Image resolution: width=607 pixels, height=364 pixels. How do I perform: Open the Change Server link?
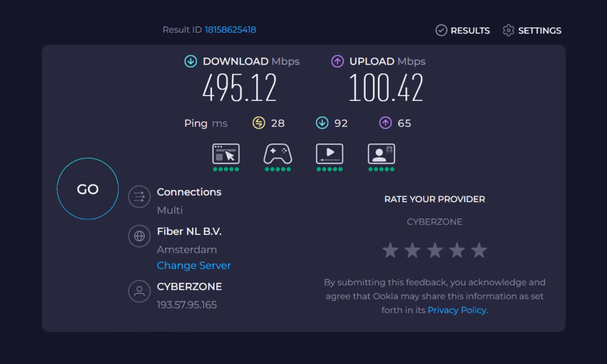click(x=194, y=266)
